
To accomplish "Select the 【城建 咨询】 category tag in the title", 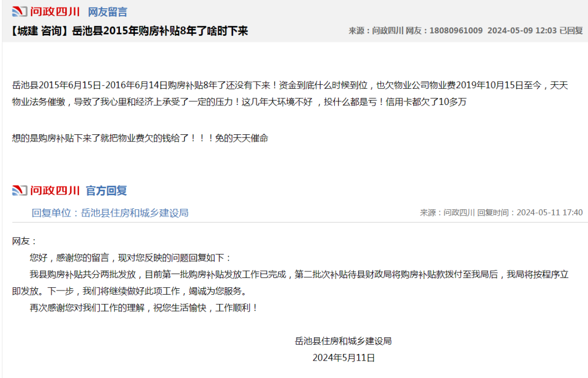I will pyautogui.click(x=38, y=32).
